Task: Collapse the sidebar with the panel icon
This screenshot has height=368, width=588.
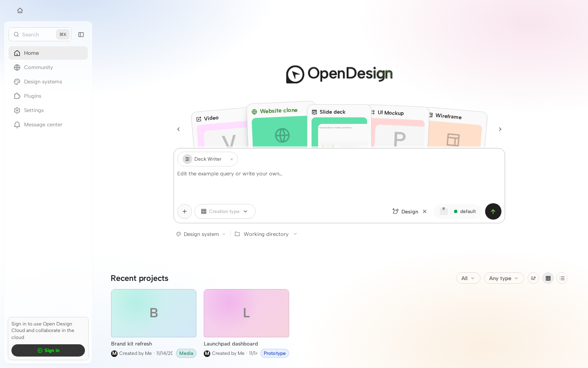Action: pyautogui.click(x=81, y=35)
